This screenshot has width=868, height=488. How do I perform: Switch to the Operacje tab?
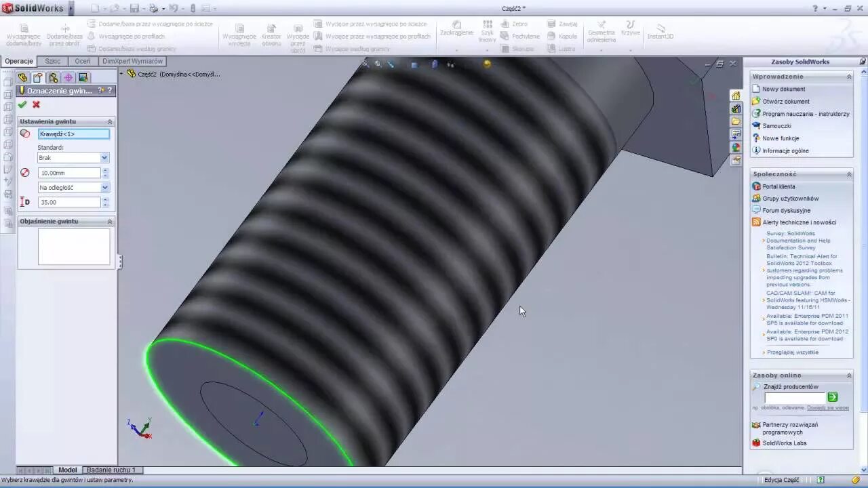[x=19, y=61]
